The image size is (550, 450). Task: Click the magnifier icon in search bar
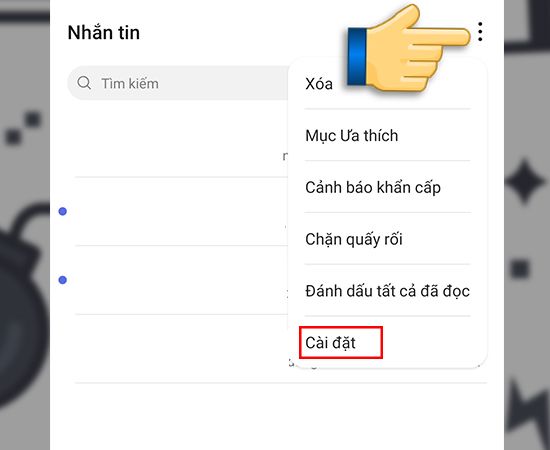click(84, 83)
